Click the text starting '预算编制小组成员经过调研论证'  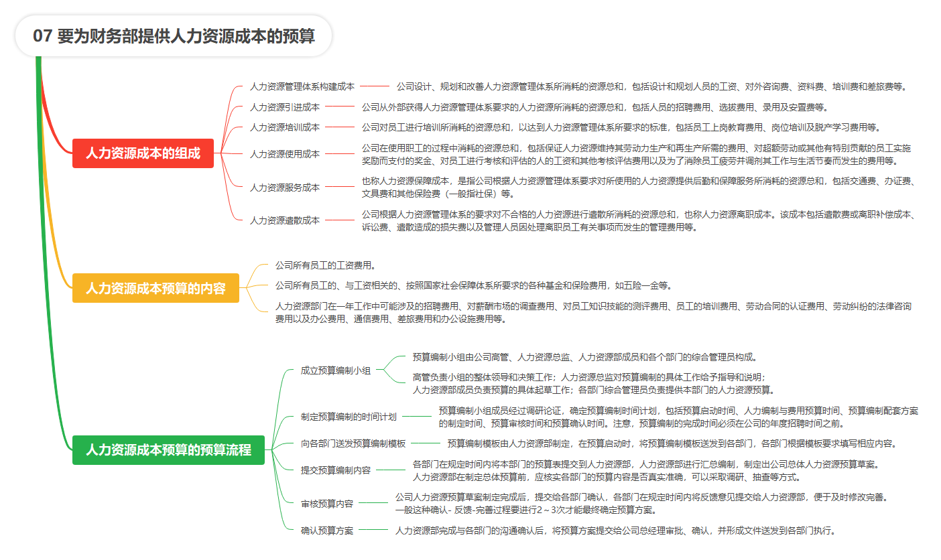[x=678, y=417]
